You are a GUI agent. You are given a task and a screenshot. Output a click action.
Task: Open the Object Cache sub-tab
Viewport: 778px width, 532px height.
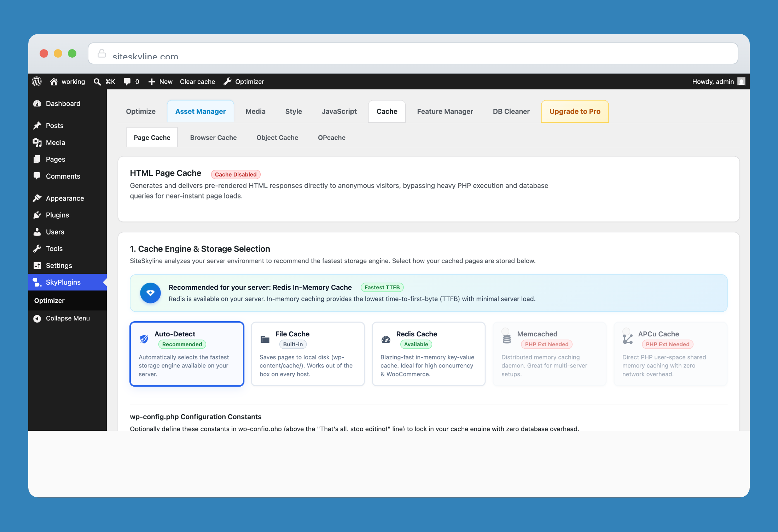click(277, 138)
